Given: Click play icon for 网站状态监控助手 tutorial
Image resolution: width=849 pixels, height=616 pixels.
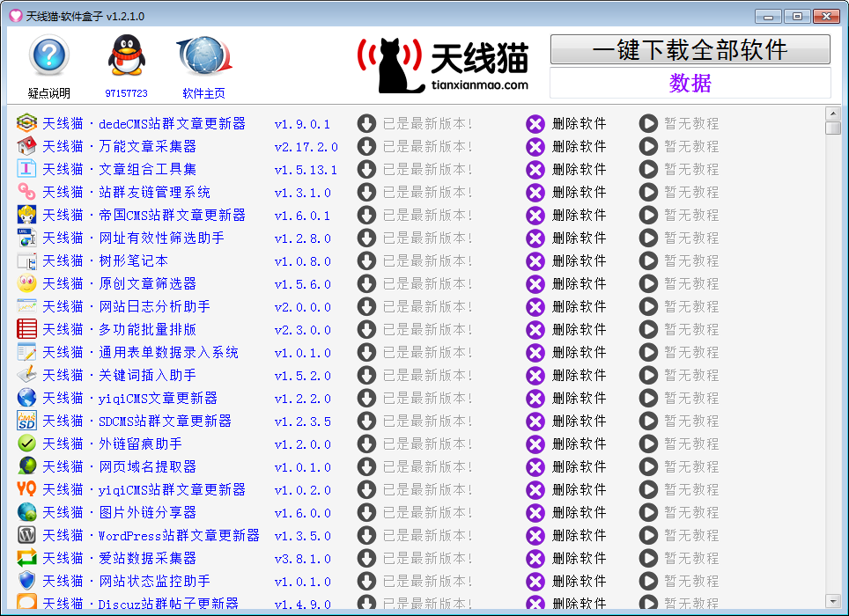Looking at the screenshot, I should pyautogui.click(x=648, y=581).
